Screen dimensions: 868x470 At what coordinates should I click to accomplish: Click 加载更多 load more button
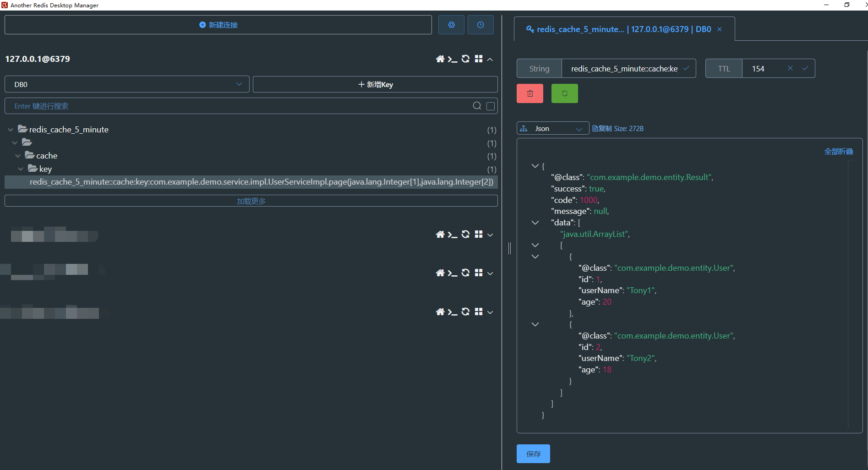251,201
